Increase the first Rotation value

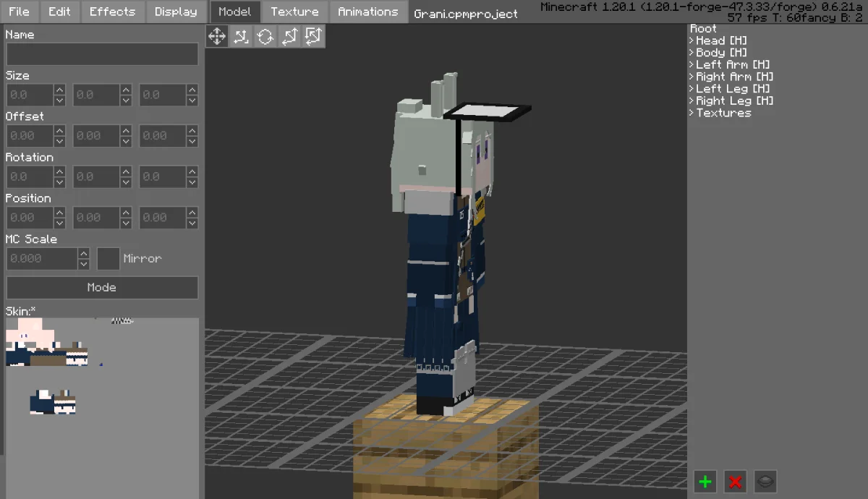coord(60,171)
